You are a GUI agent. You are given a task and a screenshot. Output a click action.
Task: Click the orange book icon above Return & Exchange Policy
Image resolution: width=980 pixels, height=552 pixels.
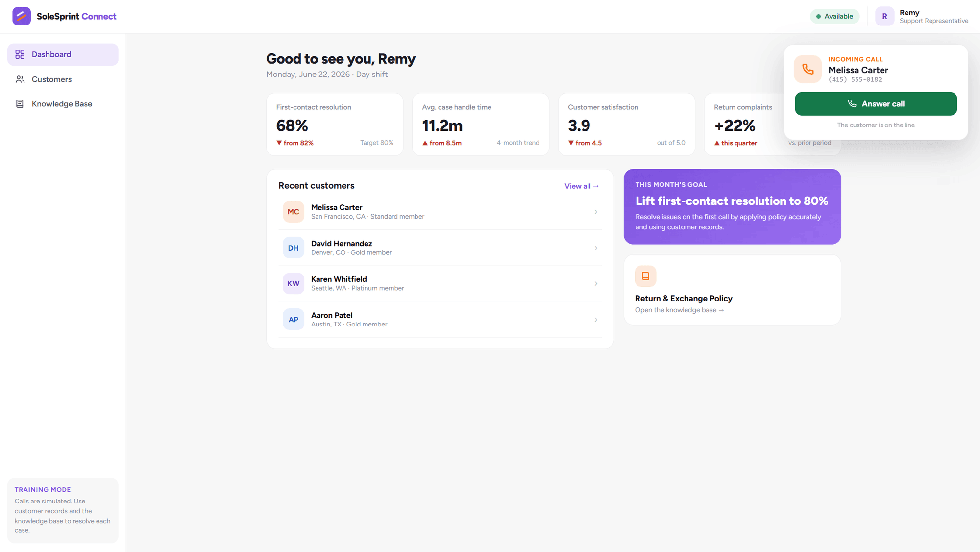(x=645, y=276)
